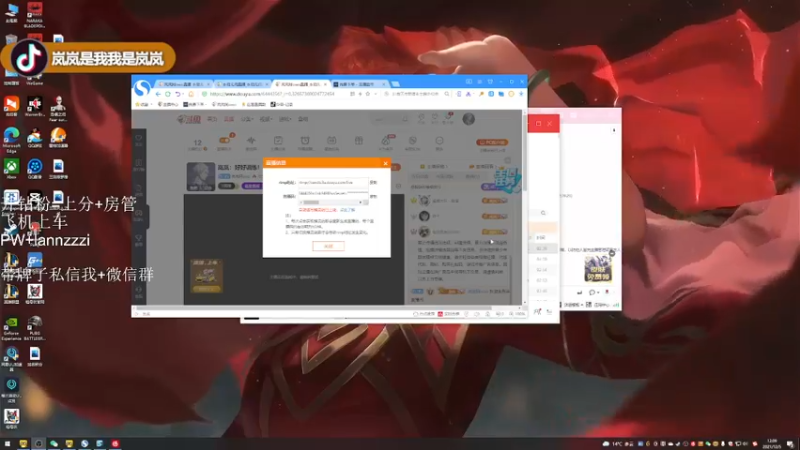Click the more (ellipsis circle) icon in the toolbar
Image resolution: width=800 pixels, height=450 pixels.
tap(439, 141)
